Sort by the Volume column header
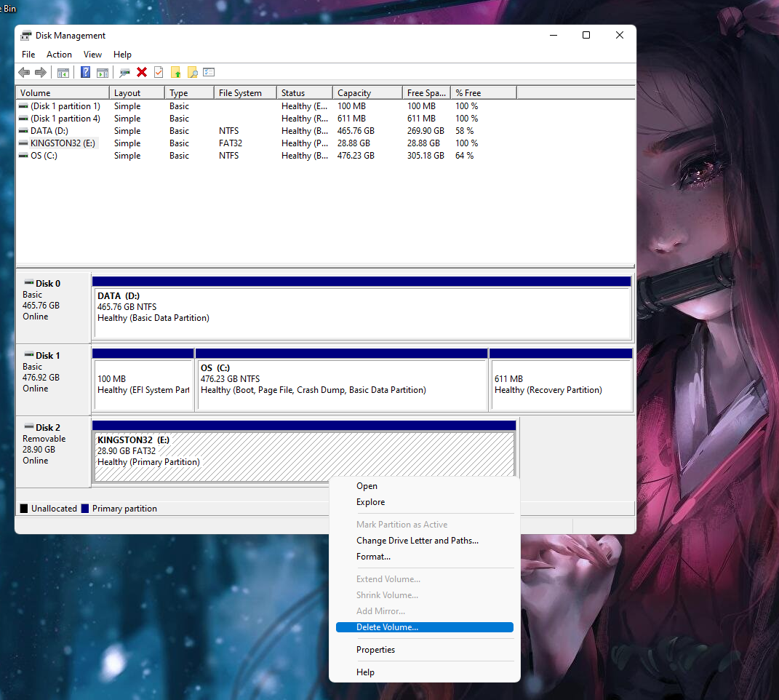Image resolution: width=779 pixels, height=700 pixels. (x=63, y=93)
